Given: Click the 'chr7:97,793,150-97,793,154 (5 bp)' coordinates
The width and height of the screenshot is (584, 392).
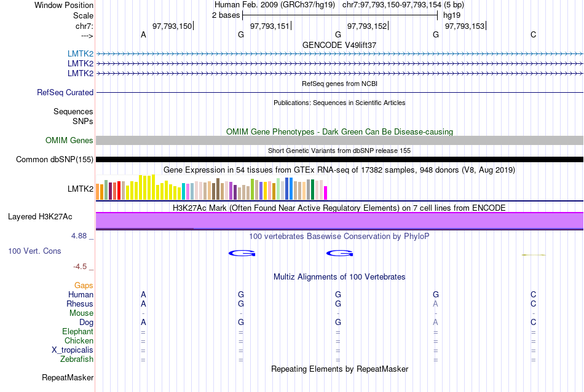Looking at the screenshot, I should pos(403,5).
